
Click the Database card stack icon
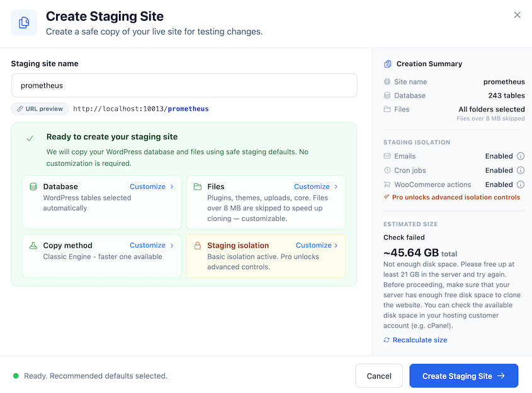coord(33,186)
